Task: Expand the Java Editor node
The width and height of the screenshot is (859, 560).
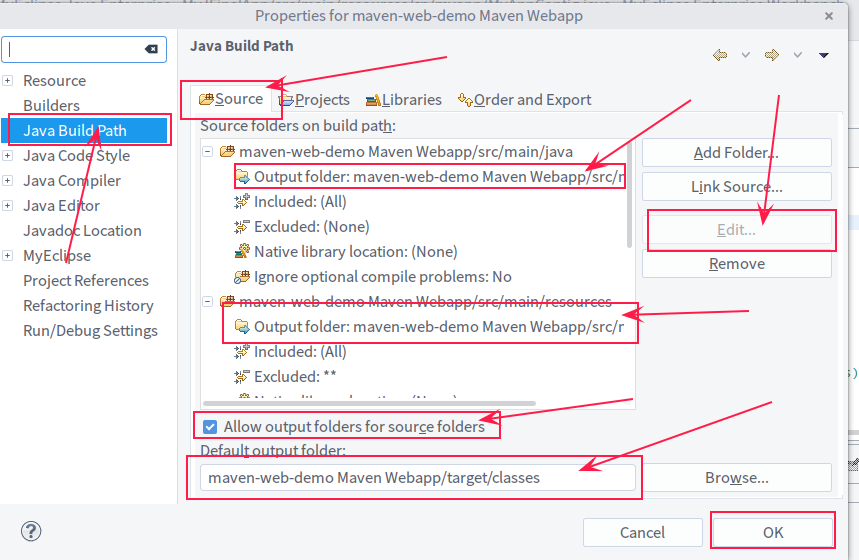Action: tap(8, 205)
